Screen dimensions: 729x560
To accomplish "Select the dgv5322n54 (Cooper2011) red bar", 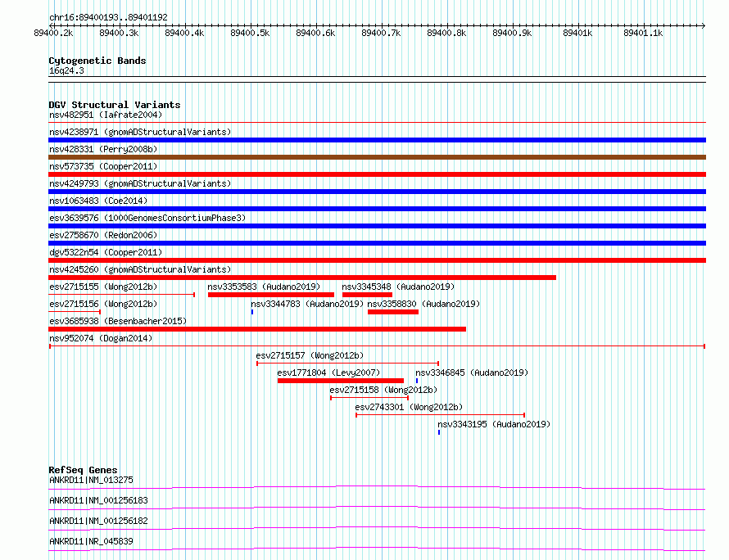I will [x=377, y=260].
